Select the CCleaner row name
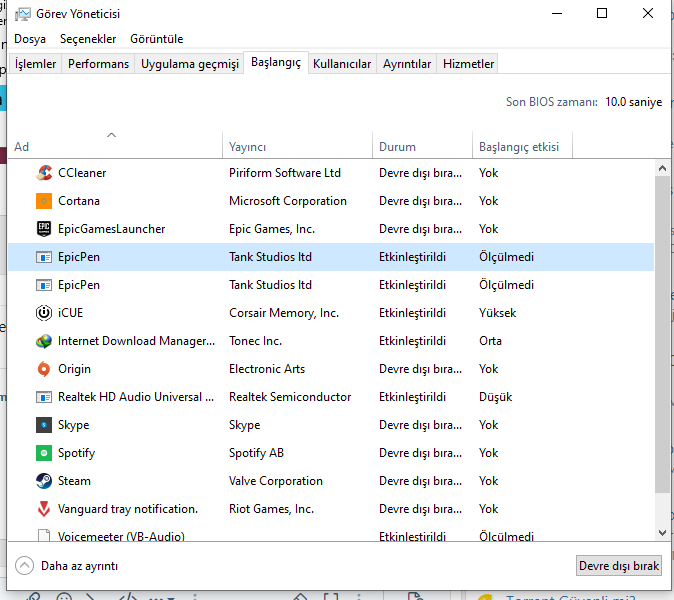 click(82, 173)
